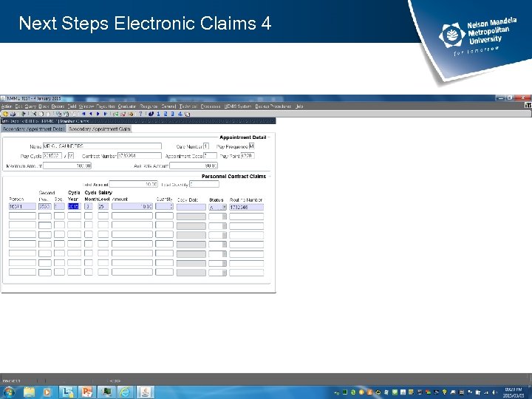Click the Contract Number field
The height and width of the screenshot is (399, 532).
tap(140, 156)
